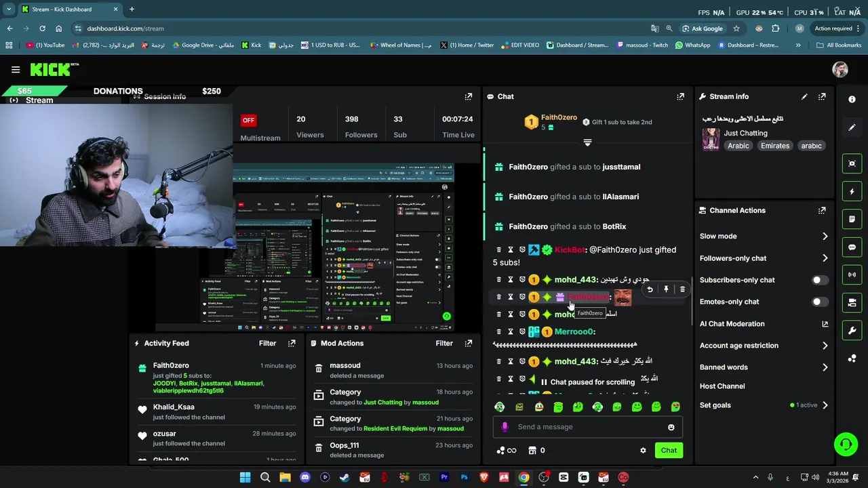Click the microphone icon in message box

(x=505, y=427)
